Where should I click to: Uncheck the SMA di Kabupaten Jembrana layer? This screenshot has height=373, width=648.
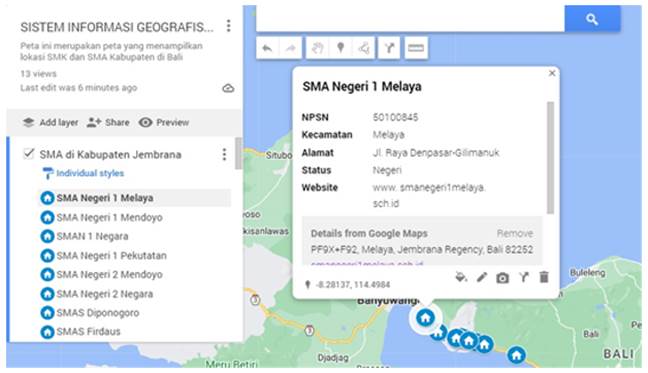click(x=28, y=154)
